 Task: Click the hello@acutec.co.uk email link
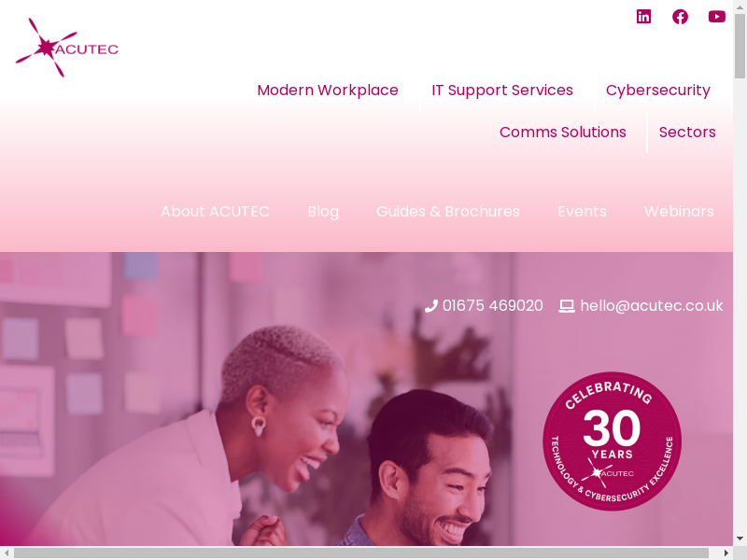point(651,306)
